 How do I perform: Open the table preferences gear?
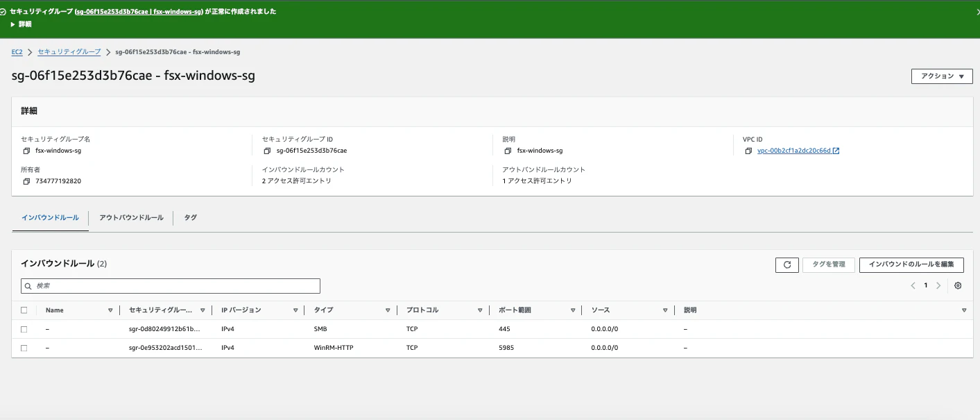(958, 285)
